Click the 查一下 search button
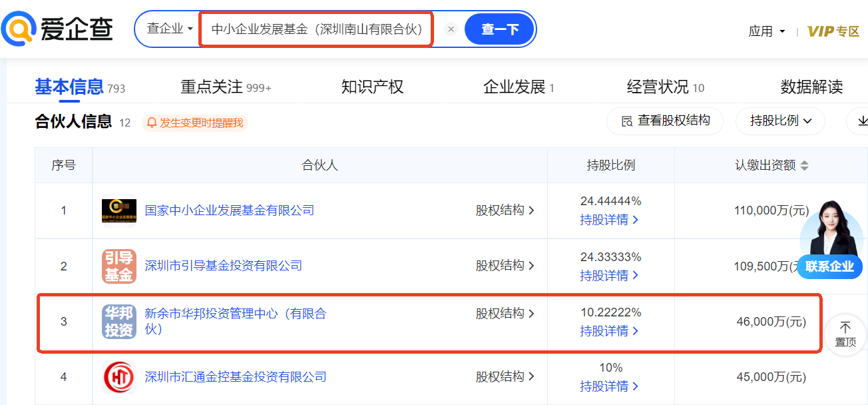 [x=500, y=29]
